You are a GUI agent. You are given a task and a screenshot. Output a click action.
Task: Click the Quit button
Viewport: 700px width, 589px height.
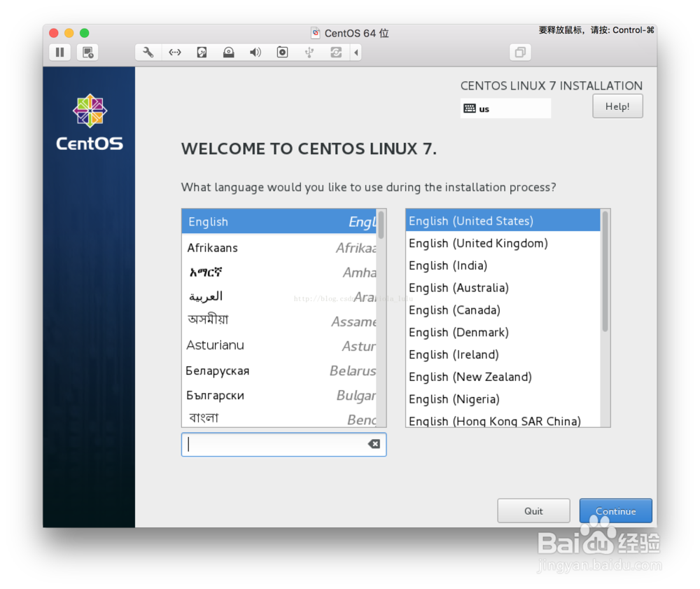click(x=533, y=511)
